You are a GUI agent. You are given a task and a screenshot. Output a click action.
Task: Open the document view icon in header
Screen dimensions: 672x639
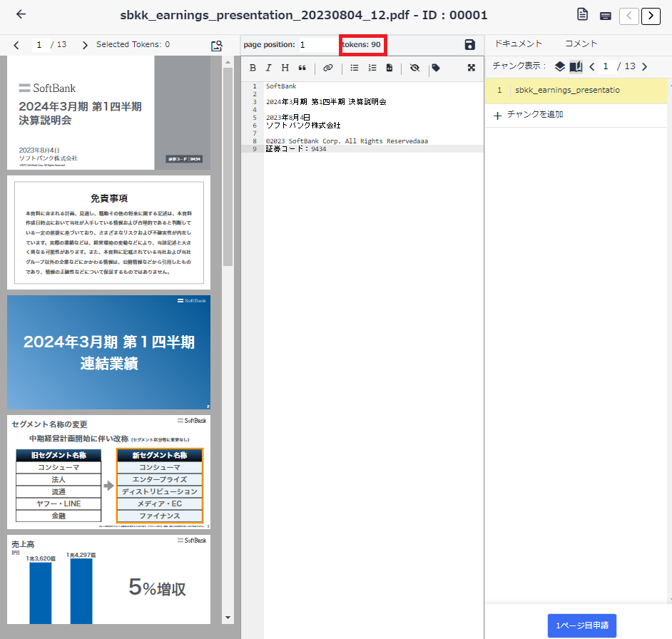(582, 14)
